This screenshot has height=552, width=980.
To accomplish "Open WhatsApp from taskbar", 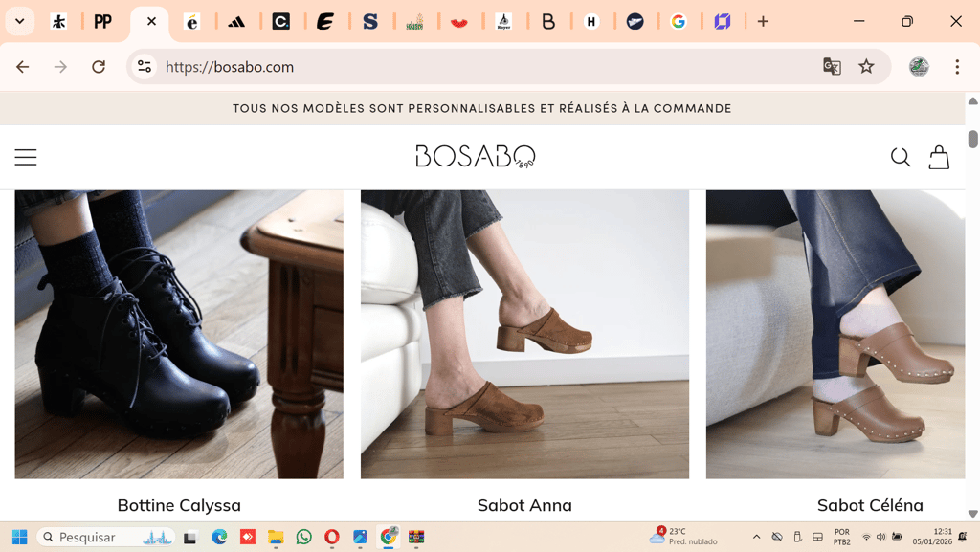I will (x=303, y=537).
